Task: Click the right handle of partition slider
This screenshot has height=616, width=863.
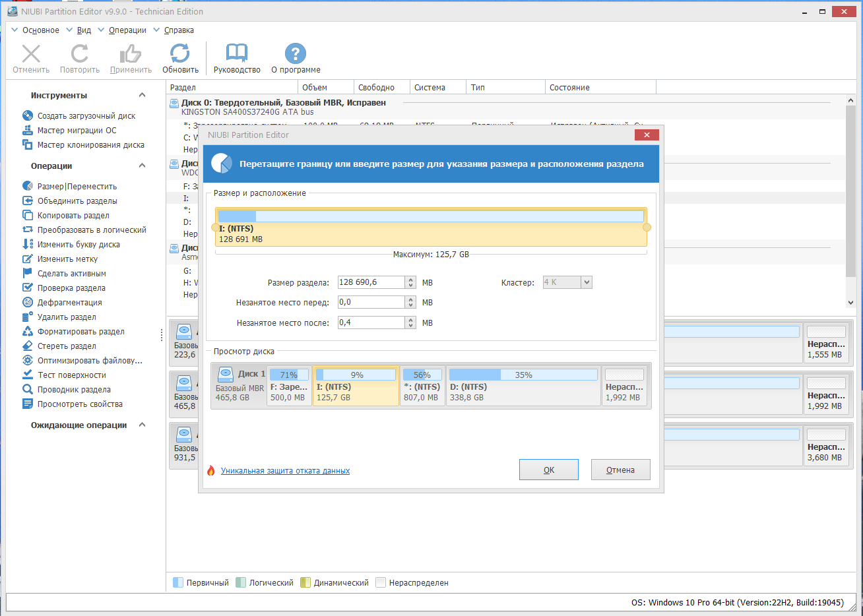Action: pyautogui.click(x=647, y=228)
